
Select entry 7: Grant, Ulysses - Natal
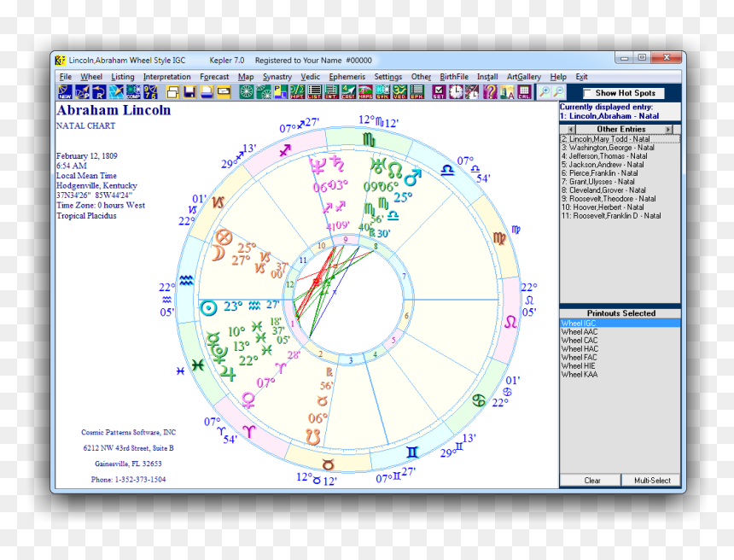620,182
